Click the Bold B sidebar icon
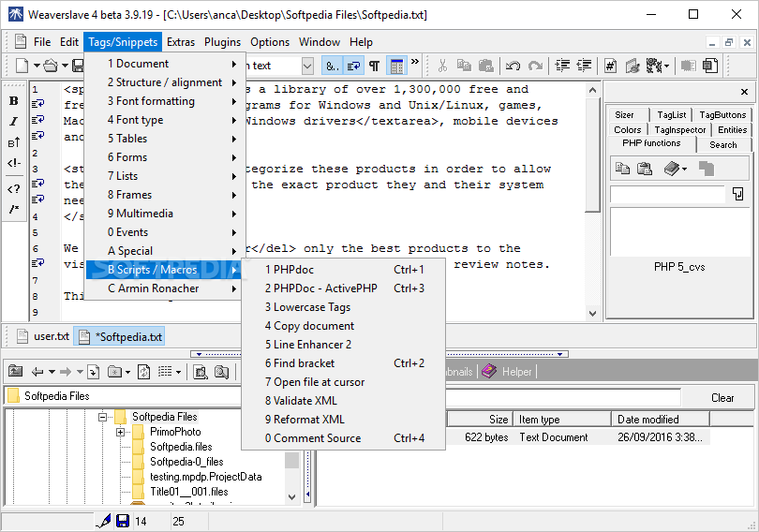The height and width of the screenshot is (532, 759). (13, 100)
